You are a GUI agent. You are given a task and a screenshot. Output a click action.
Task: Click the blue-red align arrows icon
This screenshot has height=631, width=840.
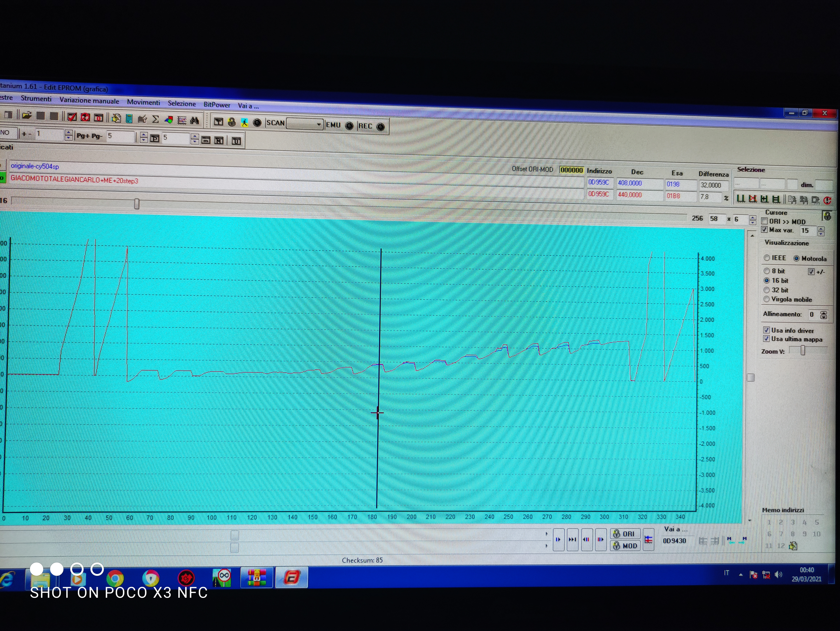pos(649,539)
